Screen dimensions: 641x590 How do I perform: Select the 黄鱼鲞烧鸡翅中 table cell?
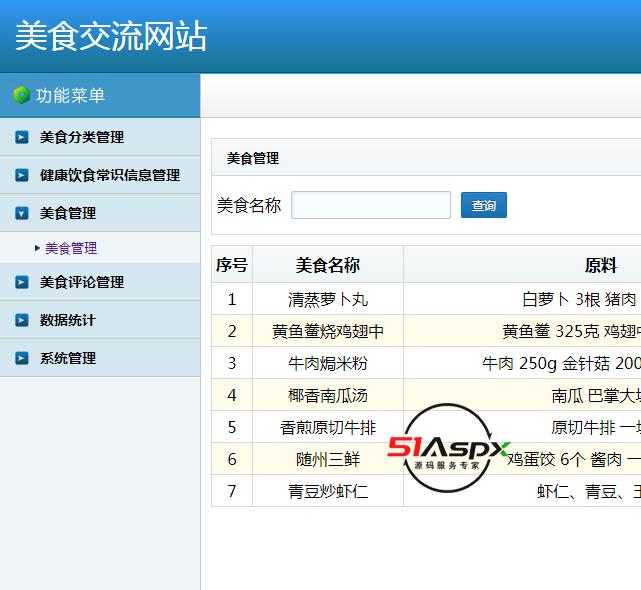coord(328,331)
